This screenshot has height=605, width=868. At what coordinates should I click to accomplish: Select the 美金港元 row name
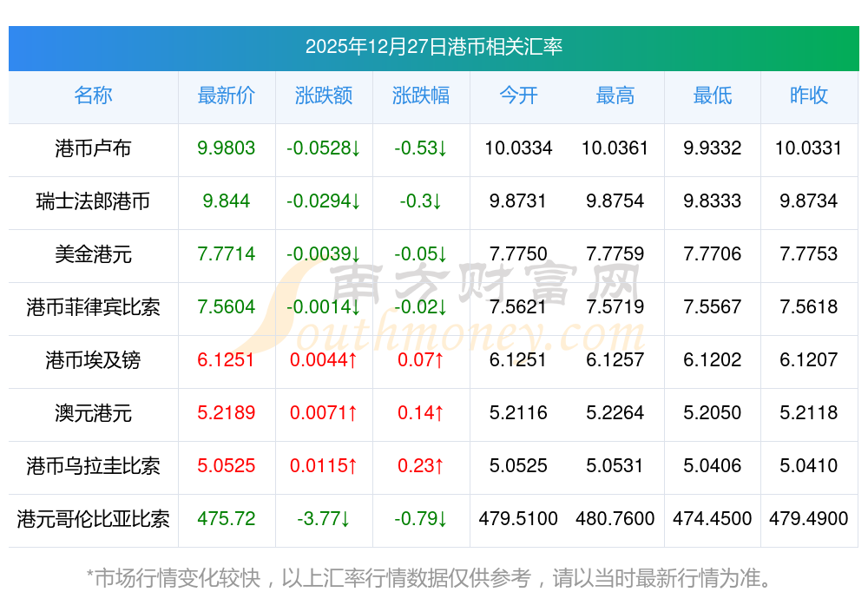(93, 254)
